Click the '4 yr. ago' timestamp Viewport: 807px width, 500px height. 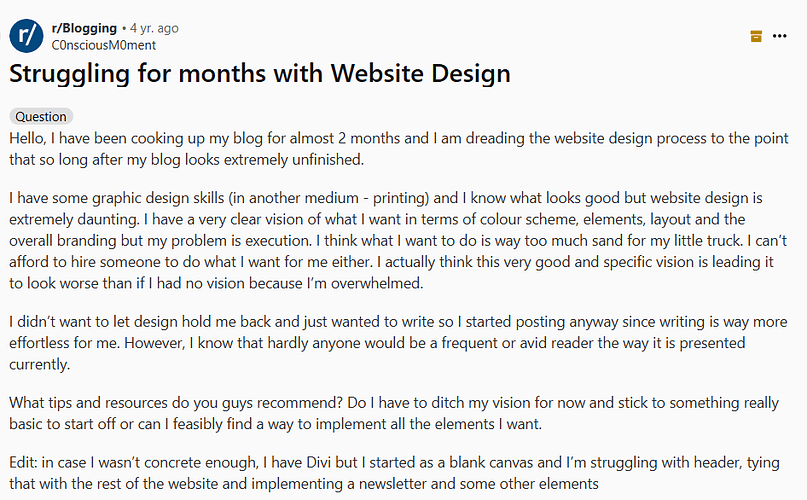(154, 28)
